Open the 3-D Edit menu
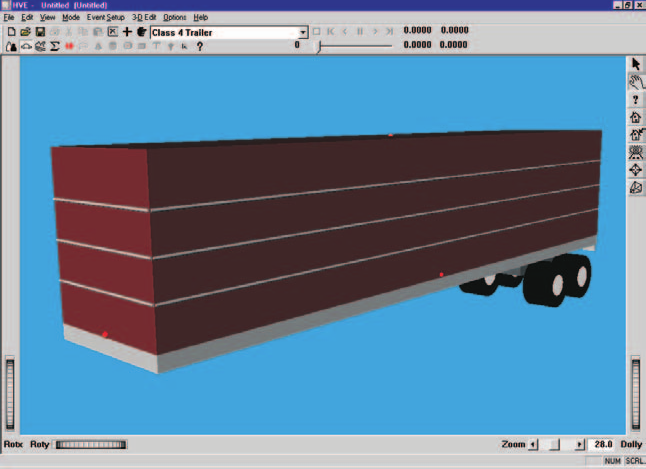The height and width of the screenshot is (469, 646). pyautogui.click(x=144, y=17)
